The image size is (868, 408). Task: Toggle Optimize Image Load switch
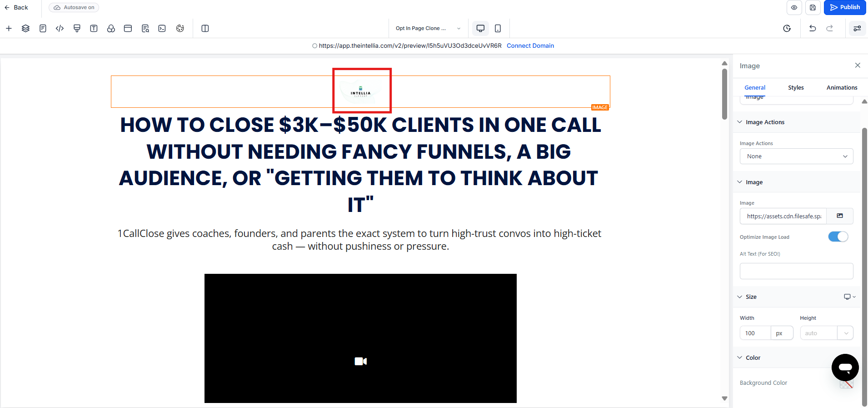[838, 237]
